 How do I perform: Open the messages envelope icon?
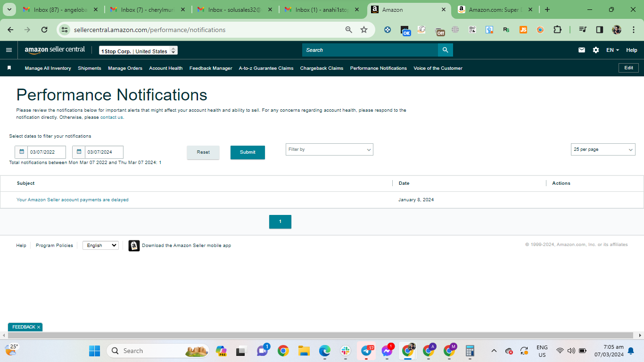tap(582, 50)
